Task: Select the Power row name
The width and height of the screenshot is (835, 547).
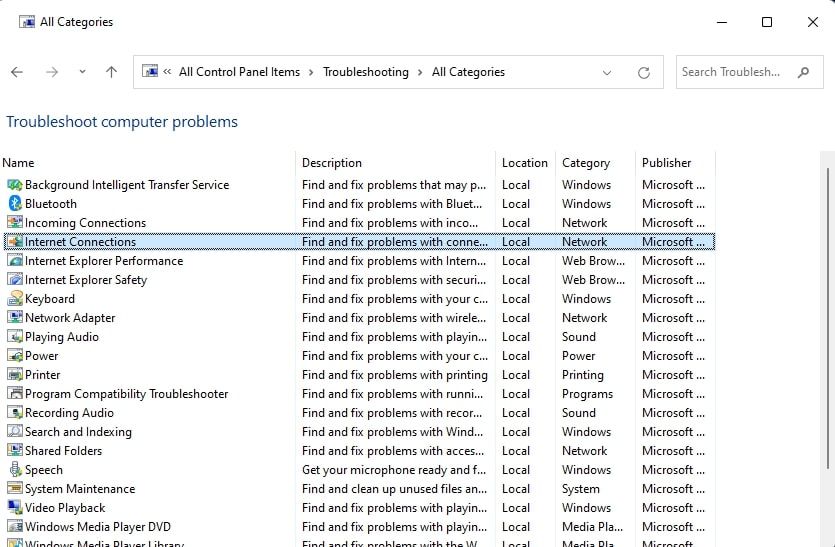Action: point(42,356)
